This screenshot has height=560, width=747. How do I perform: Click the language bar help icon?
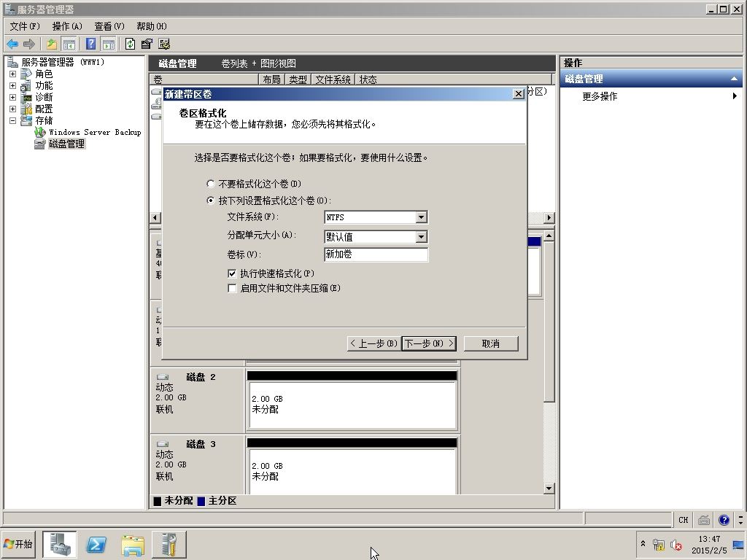[724, 520]
